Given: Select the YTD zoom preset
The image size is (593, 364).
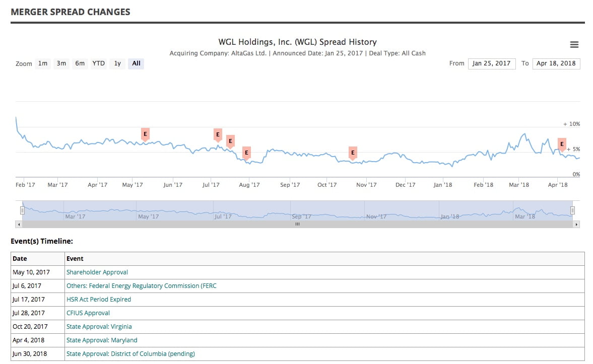Looking at the screenshot, I should 98,63.
